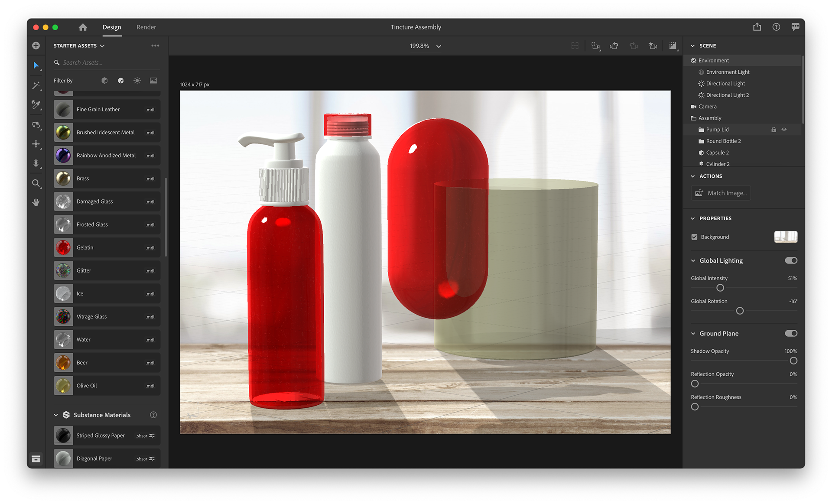
Task: Open the Share export icon
Action: tap(757, 27)
